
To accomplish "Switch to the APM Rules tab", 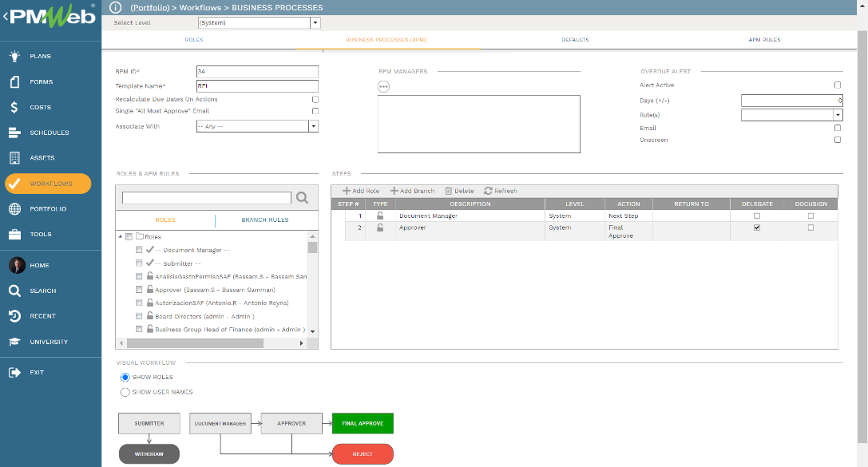I will click(x=764, y=40).
